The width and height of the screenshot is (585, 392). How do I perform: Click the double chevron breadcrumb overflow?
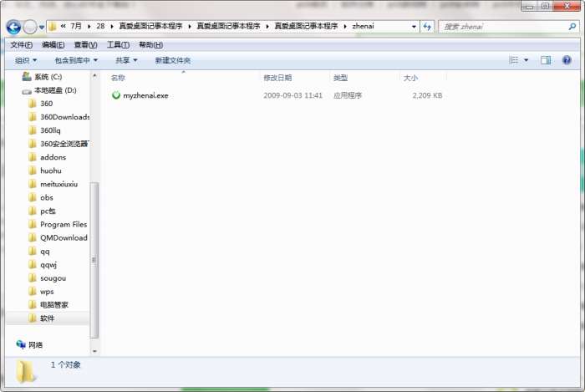pyautogui.click(x=63, y=26)
